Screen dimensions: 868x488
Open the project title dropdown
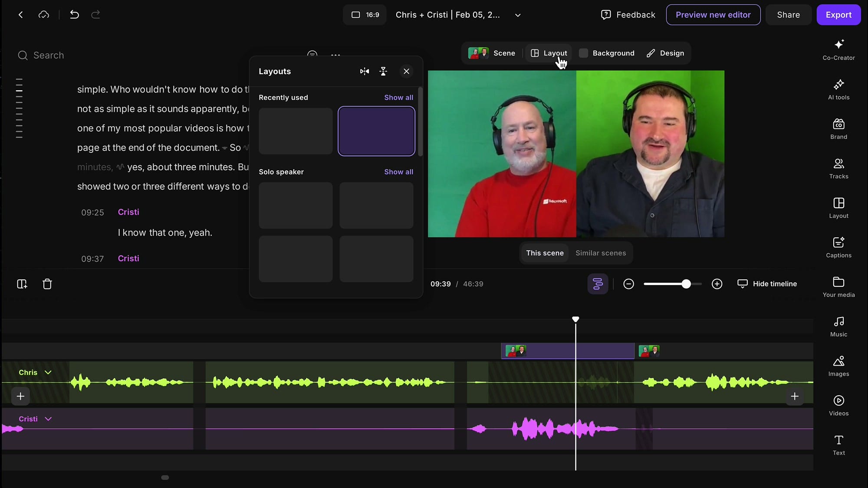click(x=517, y=15)
